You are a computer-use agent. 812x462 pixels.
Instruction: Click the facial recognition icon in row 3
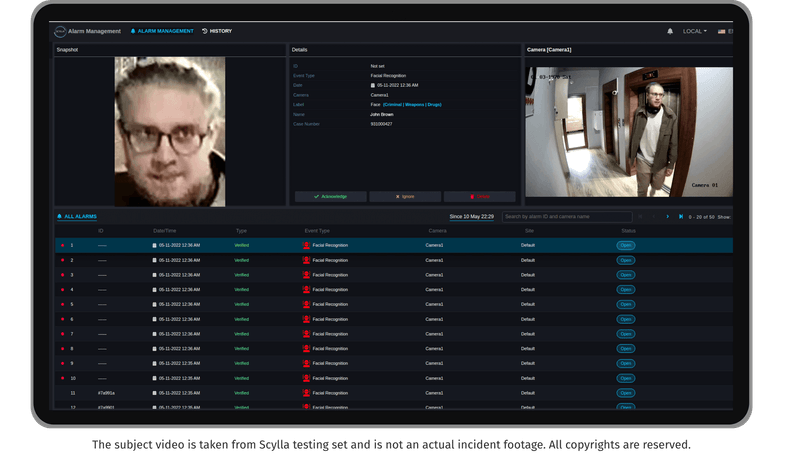pos(306,275)
